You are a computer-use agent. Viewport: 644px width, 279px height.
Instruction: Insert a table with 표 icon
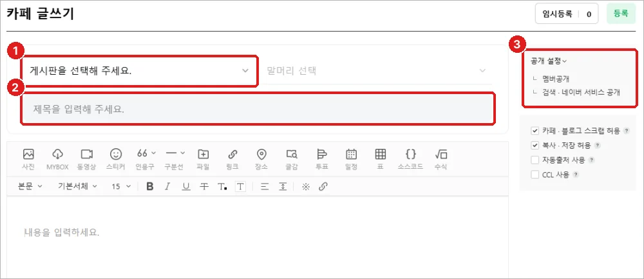tap(381, 159)
